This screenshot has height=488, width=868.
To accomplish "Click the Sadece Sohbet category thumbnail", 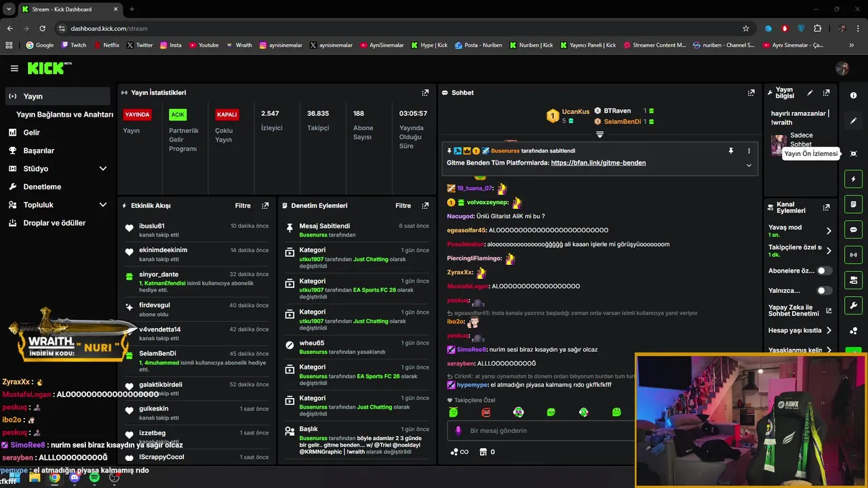I will (778, 144).
